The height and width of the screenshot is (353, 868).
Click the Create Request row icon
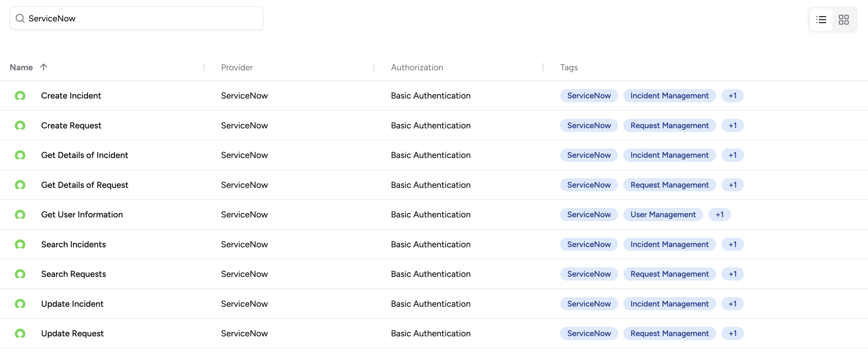[x=20, y=126]
